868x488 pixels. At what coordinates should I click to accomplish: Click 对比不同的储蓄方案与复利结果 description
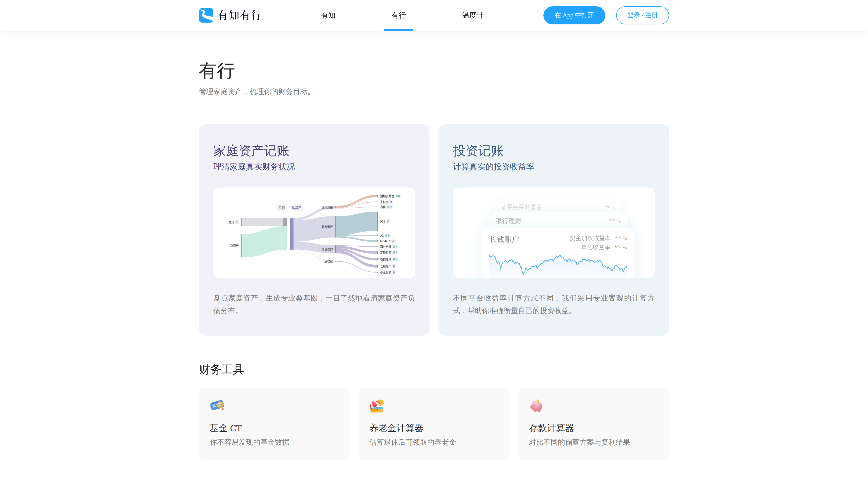click(579, 442)
